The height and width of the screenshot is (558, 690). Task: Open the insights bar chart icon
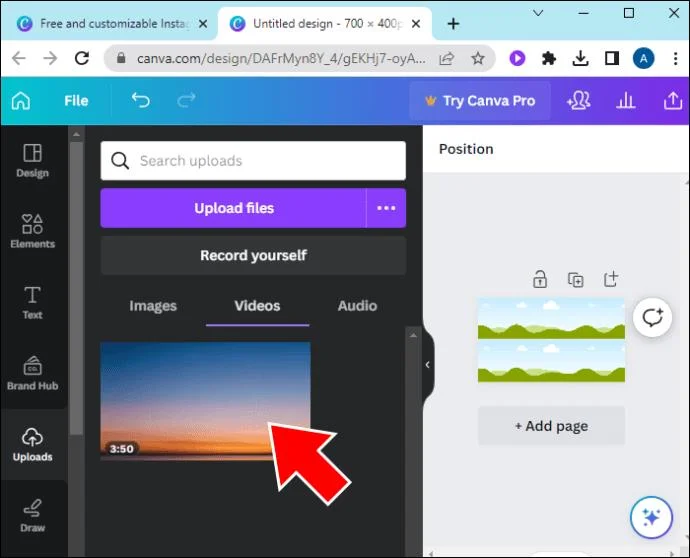625,101
